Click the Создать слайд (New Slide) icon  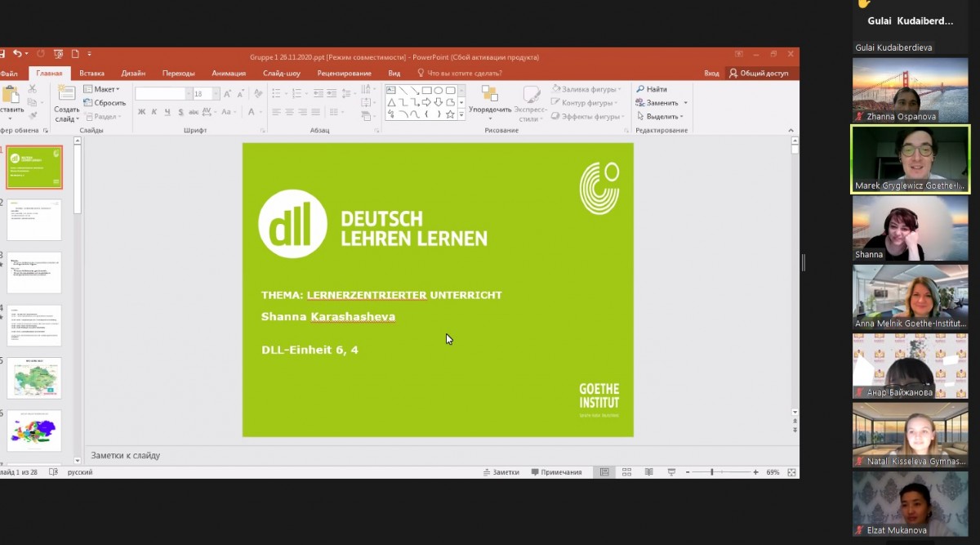[66, 94]
